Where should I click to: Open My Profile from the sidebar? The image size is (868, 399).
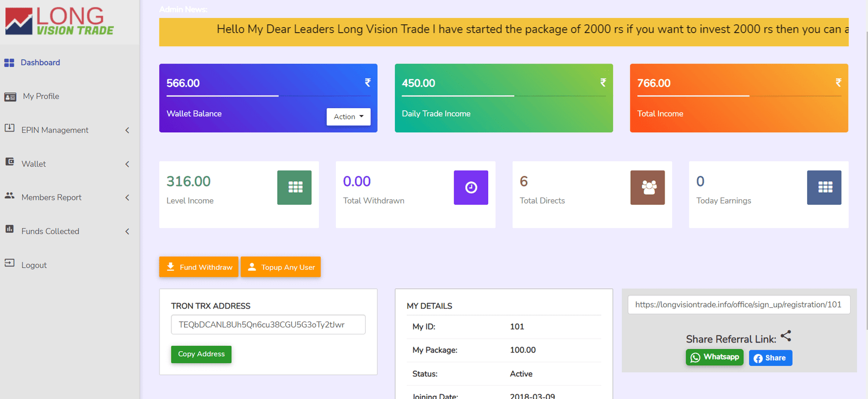click(x=41, y=96)
